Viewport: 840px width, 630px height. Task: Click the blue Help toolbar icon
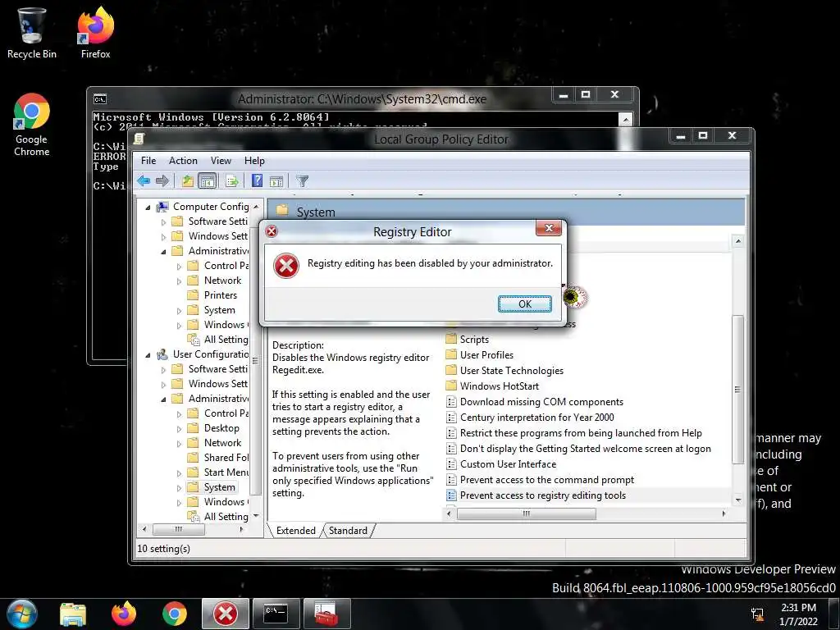click(x=257, y=181)
